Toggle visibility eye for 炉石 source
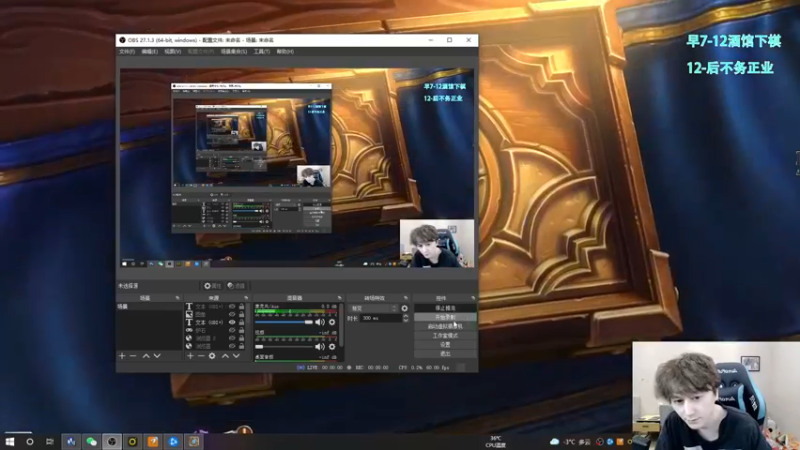 (232, 330)
